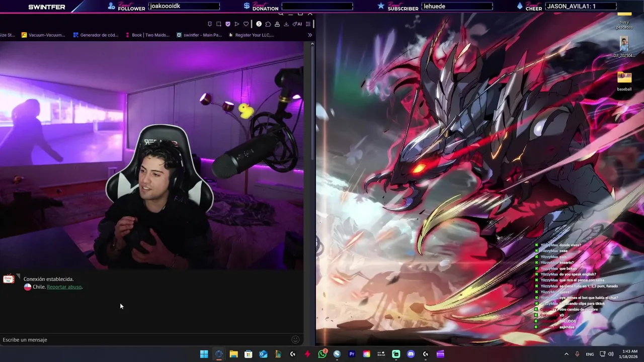Click the Chile flag icon in chat

pos(28,287)
